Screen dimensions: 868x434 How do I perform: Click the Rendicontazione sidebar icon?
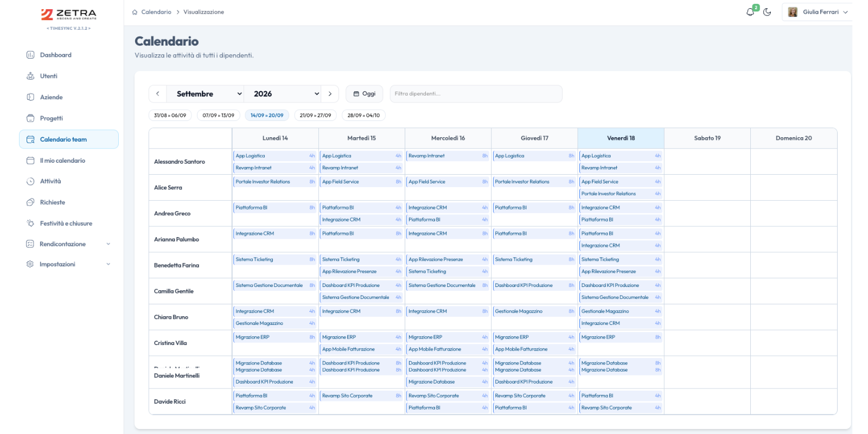click(30, 244)
